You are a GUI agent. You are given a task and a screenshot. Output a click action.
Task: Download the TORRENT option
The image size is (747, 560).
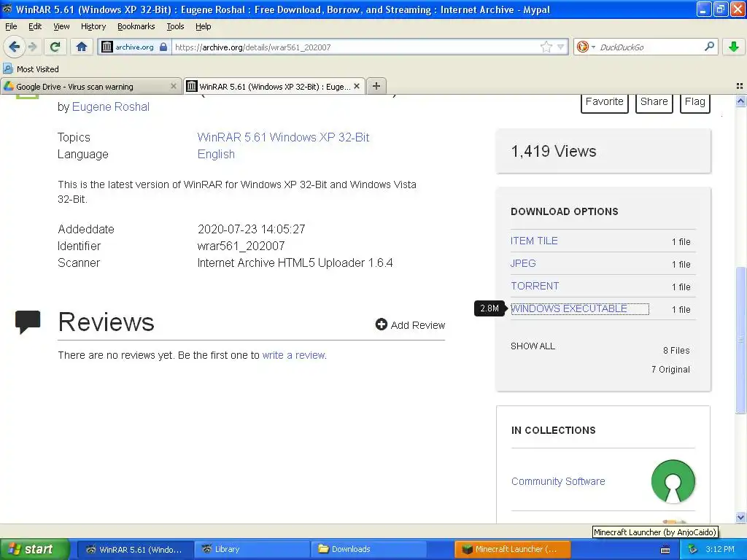click(x=535, y=286)
